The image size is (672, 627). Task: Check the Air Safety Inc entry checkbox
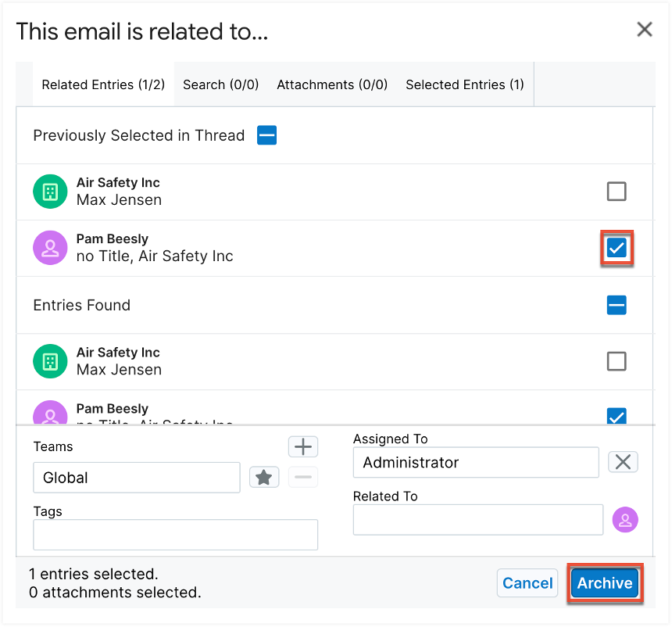click(x=617, y=190)
